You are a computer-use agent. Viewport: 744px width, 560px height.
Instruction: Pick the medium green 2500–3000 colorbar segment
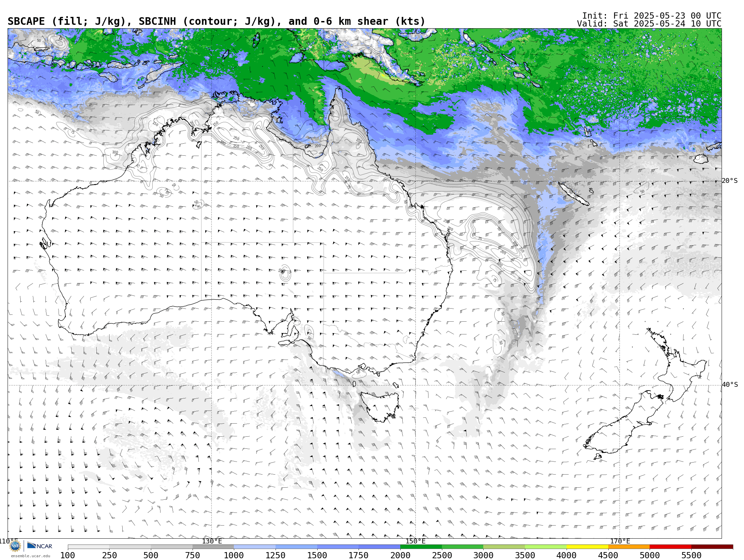[x=463, y=547]
